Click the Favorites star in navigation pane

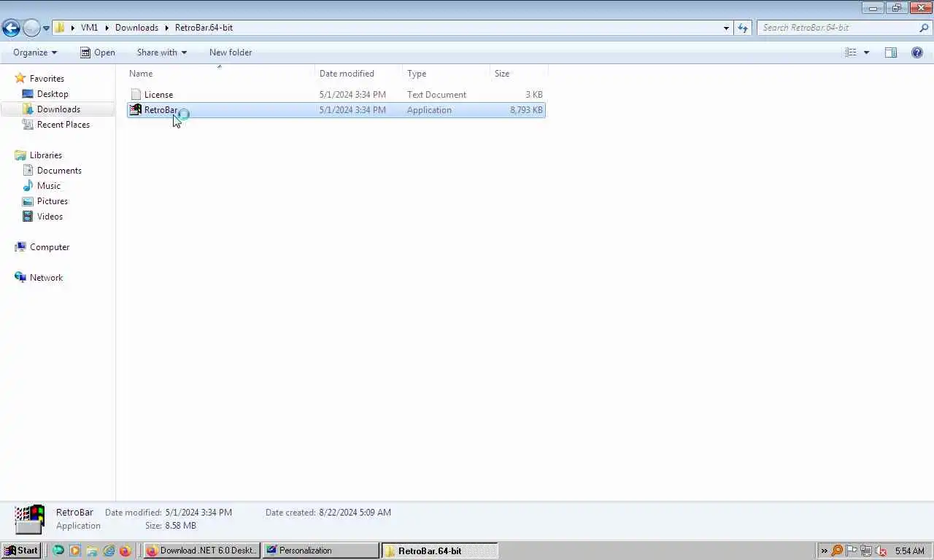coord(20,79)
